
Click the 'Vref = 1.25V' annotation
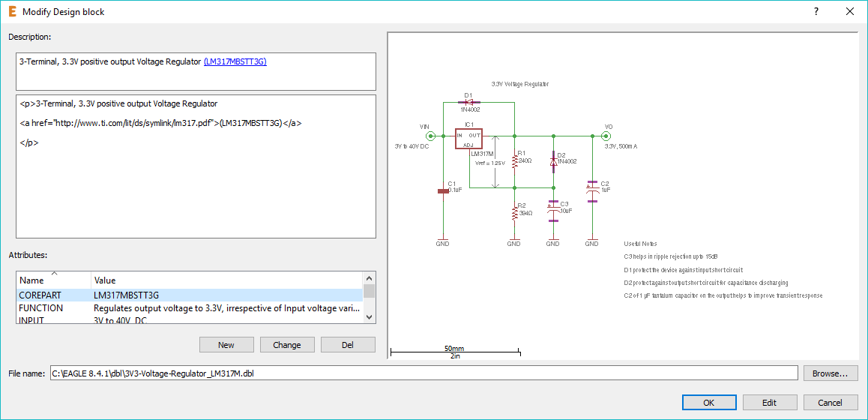click(x=490, y=163)
